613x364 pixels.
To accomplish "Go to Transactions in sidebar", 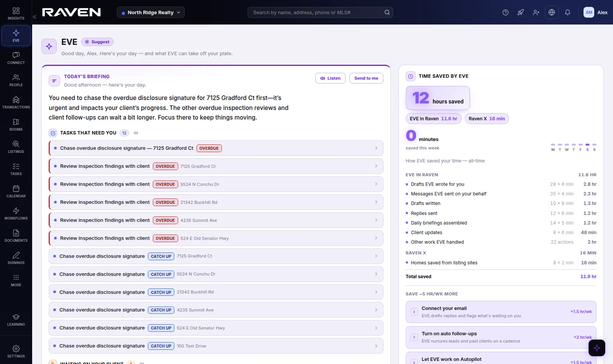I will point(16,102).
